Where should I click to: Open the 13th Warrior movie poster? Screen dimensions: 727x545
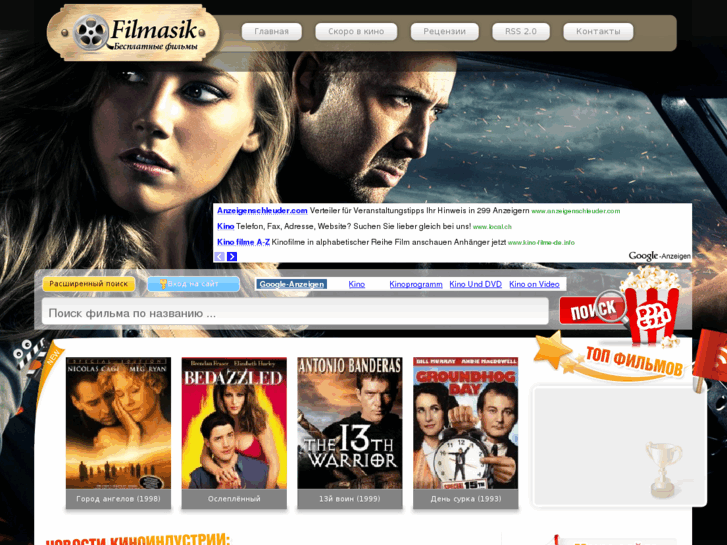[x=350, y=423]
